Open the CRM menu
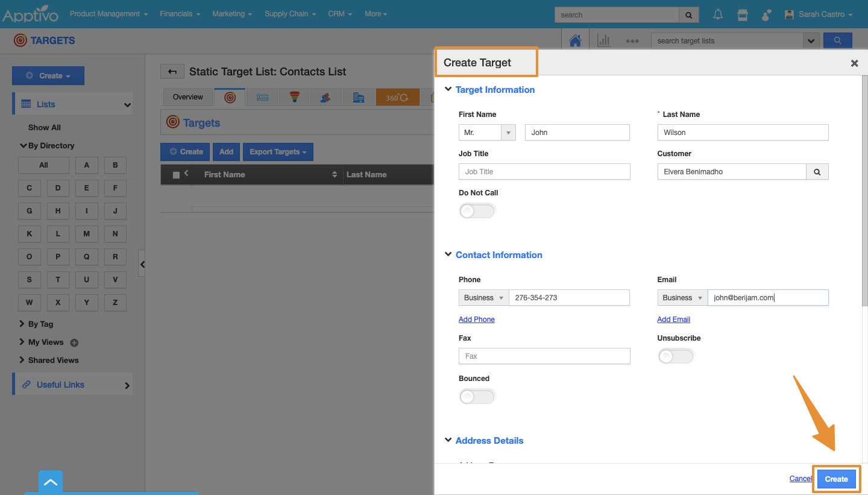Image resolution: width=868 pixels, height=495 pixels. point(340,14)
